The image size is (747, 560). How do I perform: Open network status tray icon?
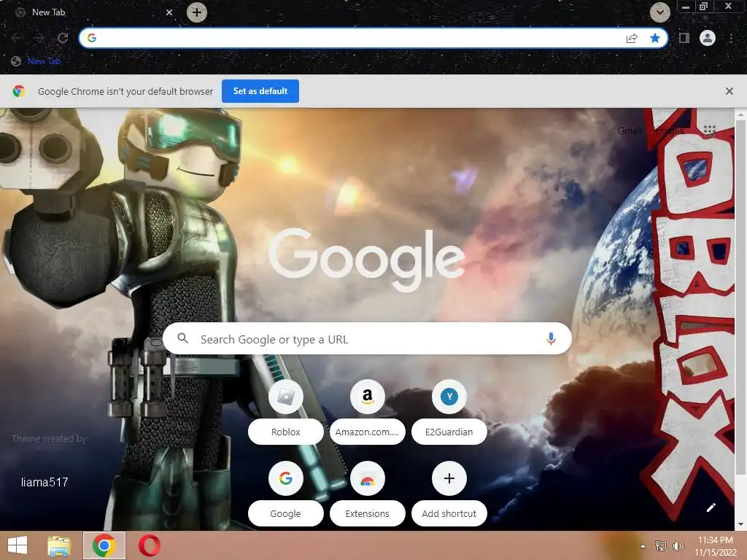661,546
